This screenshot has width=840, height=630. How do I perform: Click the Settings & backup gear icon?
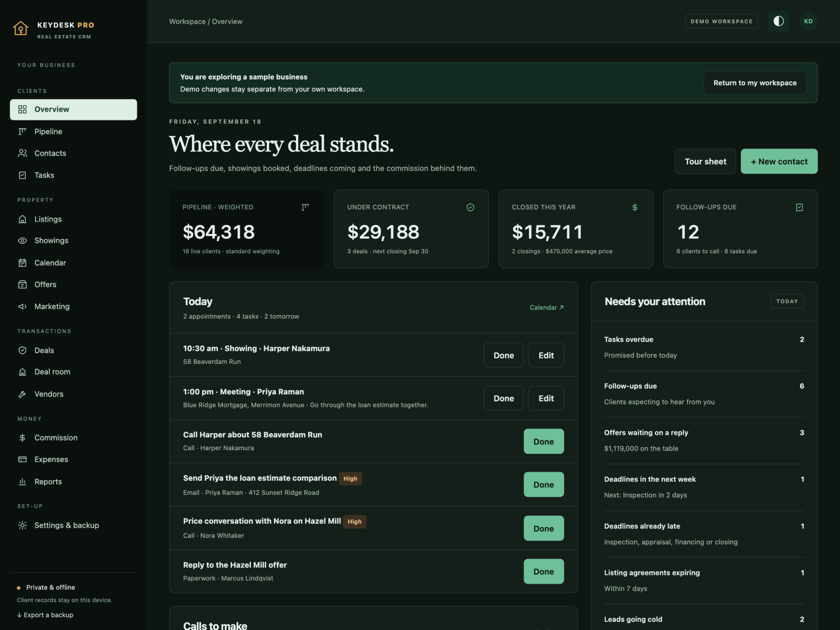[22, 525]
